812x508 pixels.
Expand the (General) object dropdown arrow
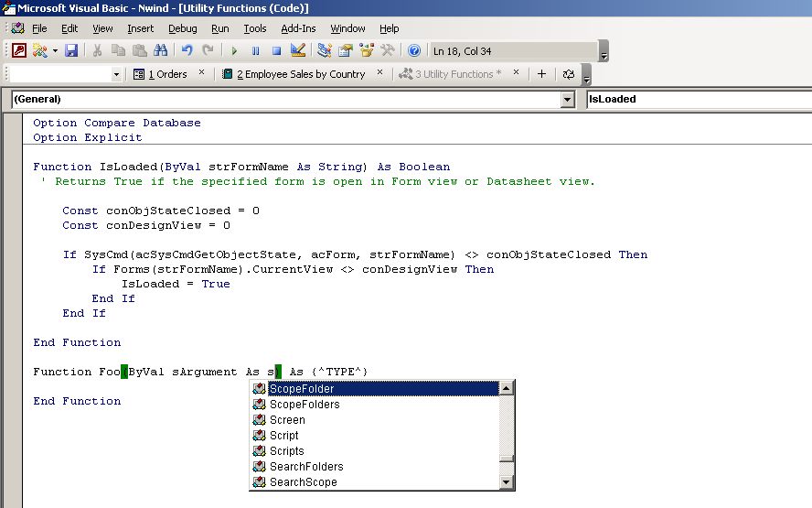point(568,100)
